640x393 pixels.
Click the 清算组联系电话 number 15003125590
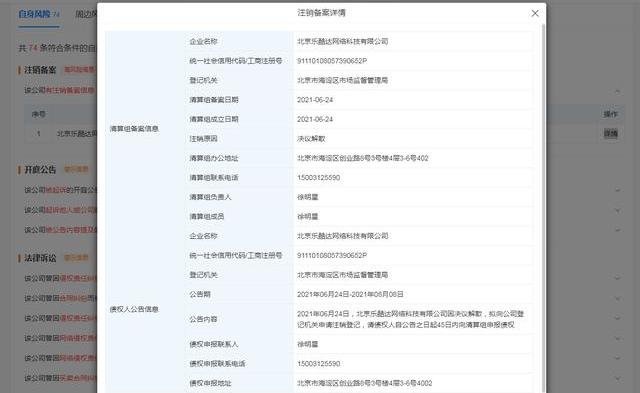click(318, 178)
